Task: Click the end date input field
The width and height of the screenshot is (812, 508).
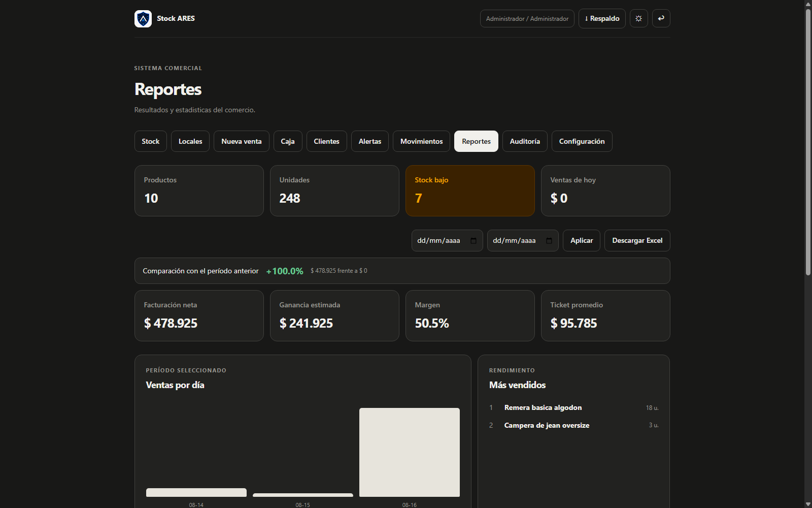Action: (523, 241)
